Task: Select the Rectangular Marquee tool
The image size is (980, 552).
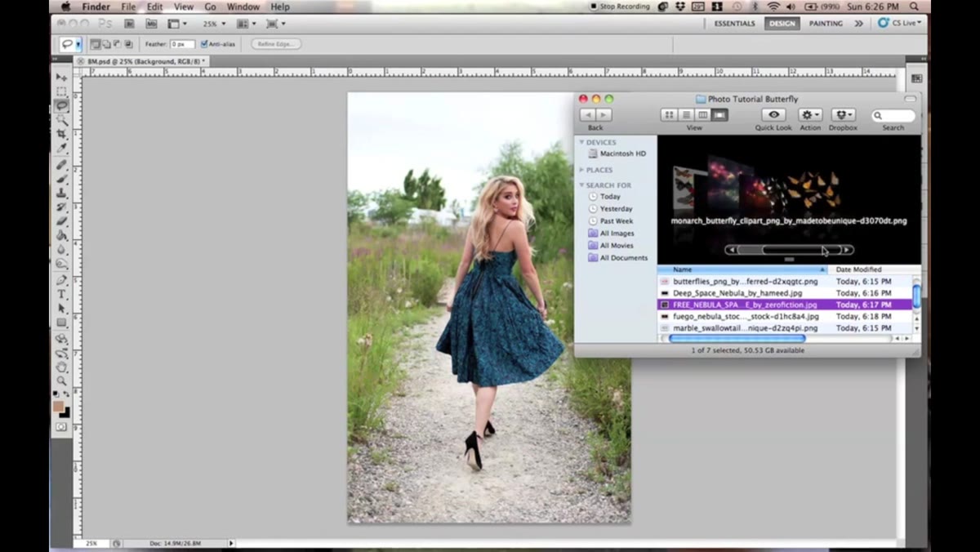Action: 61,91
